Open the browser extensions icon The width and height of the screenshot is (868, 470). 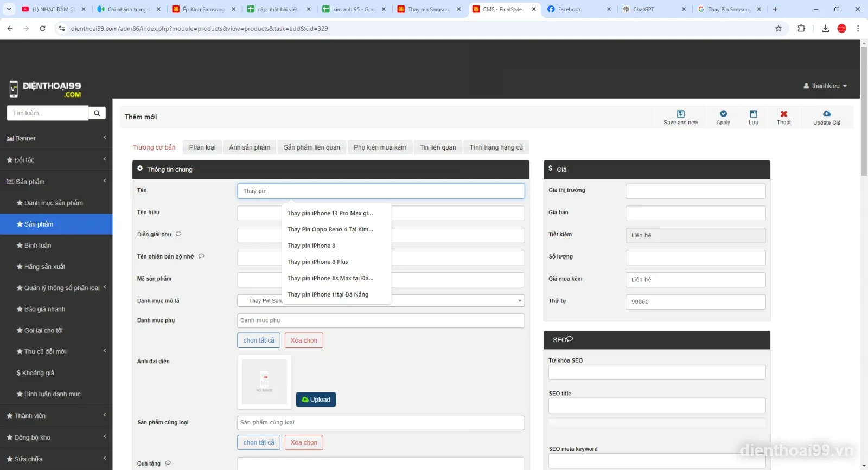[801, 29]
